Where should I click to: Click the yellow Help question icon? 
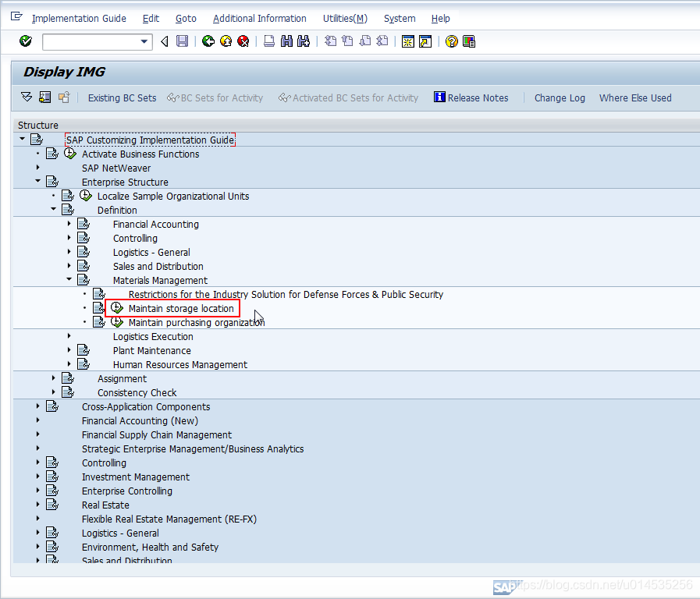click(x=451, y=41)
